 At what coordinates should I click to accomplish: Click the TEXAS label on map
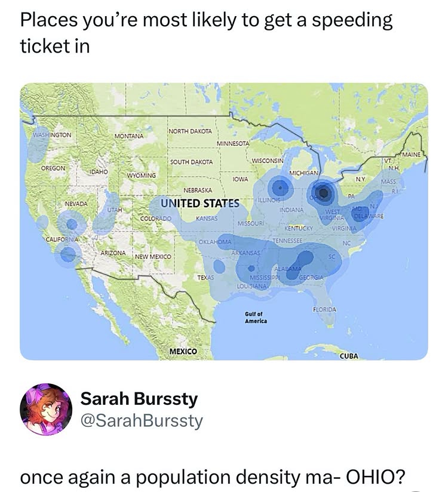tap(206, 279)
